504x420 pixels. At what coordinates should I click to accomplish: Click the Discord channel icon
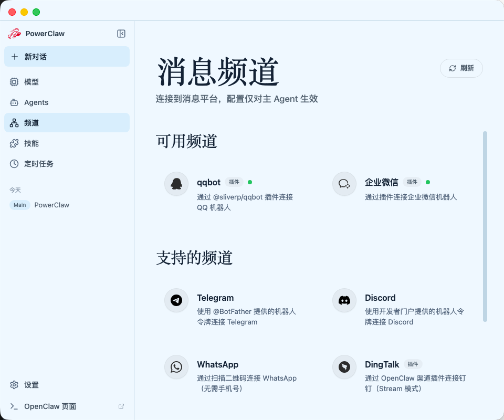coord(344,300)
